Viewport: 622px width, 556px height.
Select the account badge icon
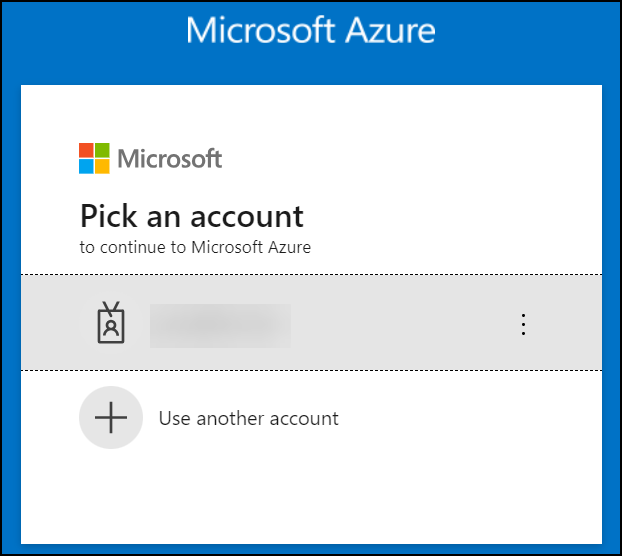pos(110,323)
